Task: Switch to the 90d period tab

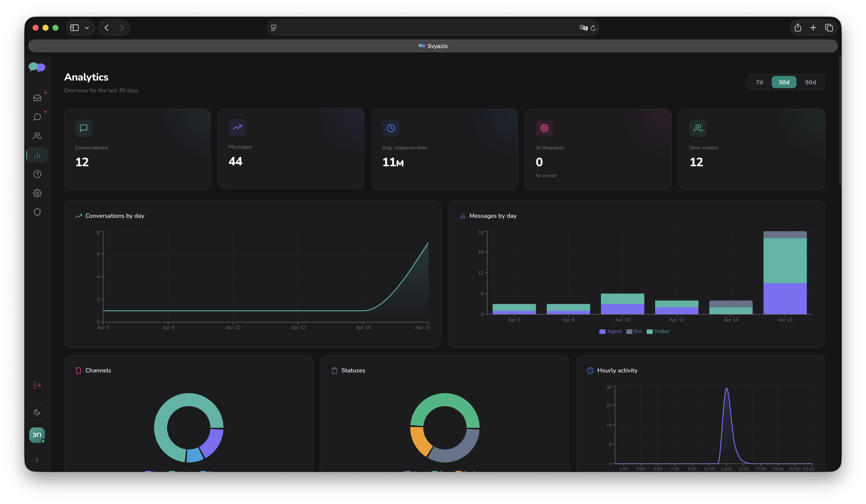Action: tap(810, 82)
